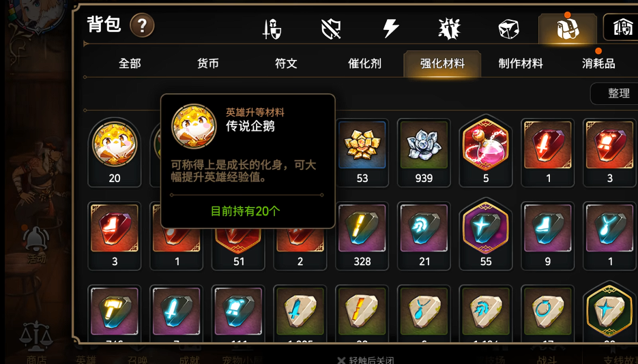Switch to the 全部 tab
The height and width of the screenshot is (364, 638).
point(130,63)
